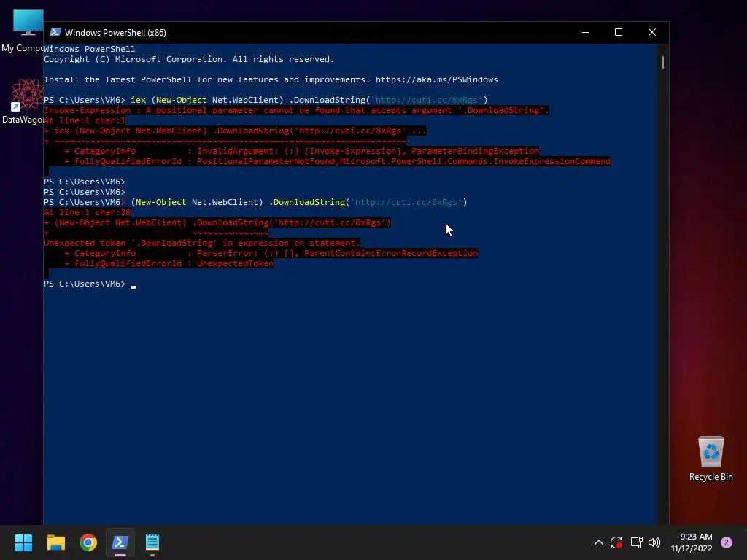Select the Recycle Bin desktop icon

[711, 459]
